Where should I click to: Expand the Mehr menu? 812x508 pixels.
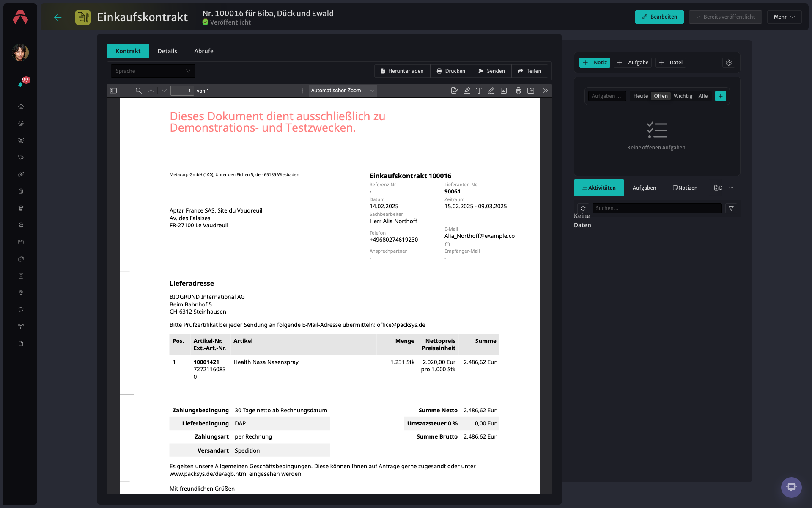[784, 17]
